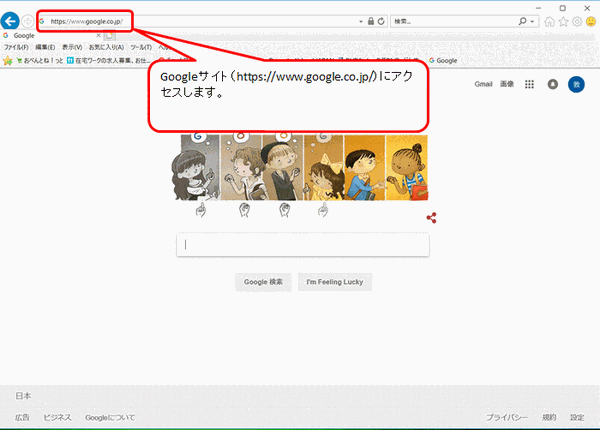Open the おべんとね！っと favorite

pos(40,60)
